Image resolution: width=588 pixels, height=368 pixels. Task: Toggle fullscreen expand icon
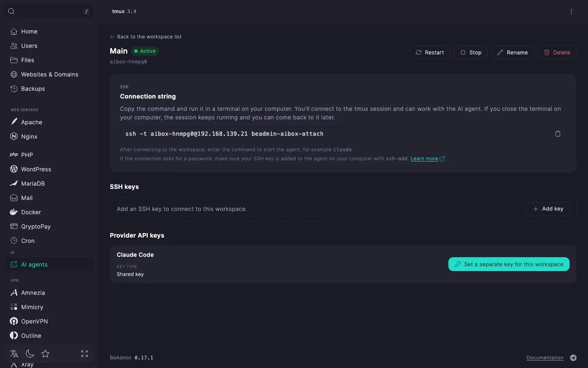pyautogui.click(x=85, y=354)
